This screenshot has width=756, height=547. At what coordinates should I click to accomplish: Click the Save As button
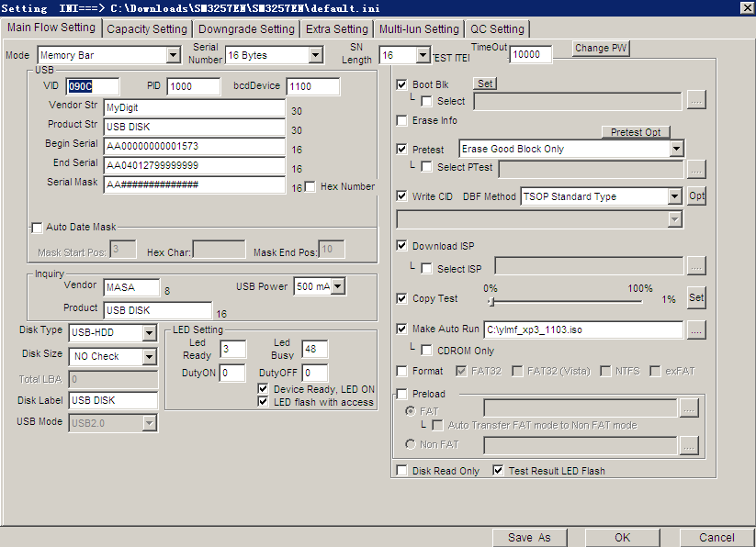point(529,538)
